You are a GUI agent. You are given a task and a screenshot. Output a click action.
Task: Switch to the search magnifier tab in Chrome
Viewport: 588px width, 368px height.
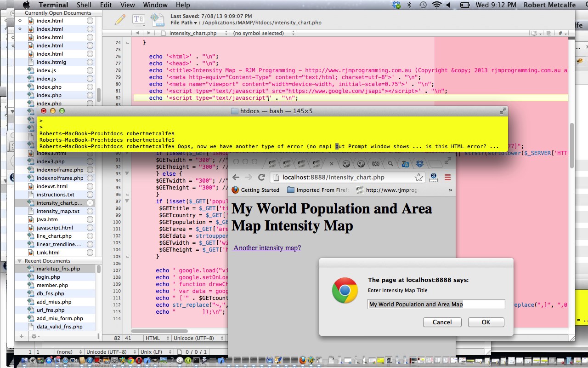click(390, 163)
